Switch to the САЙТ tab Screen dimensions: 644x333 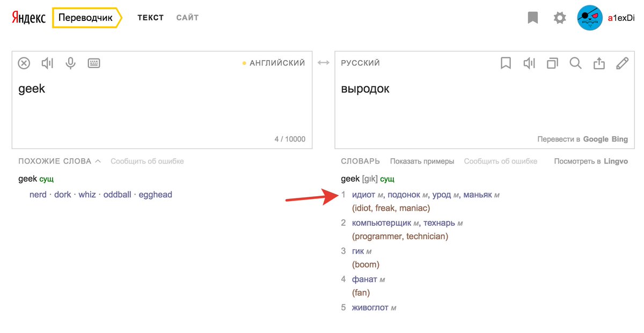(x=187, y=18)
